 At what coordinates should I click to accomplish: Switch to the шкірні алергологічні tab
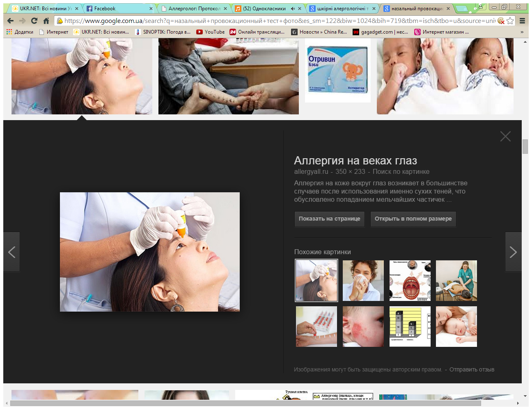pos(343,8)
